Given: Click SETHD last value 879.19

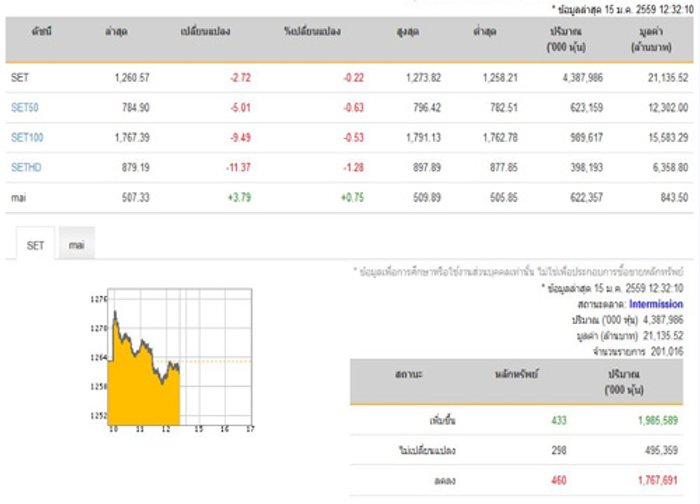Looking at the screenshot, I should (x=136, y=167).
